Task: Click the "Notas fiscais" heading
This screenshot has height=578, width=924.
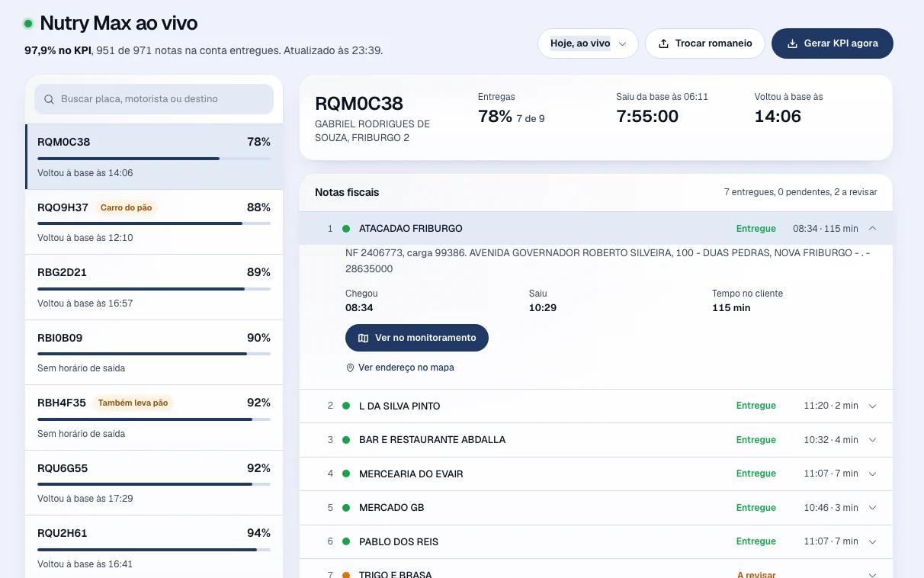Action: coord(347,192)
